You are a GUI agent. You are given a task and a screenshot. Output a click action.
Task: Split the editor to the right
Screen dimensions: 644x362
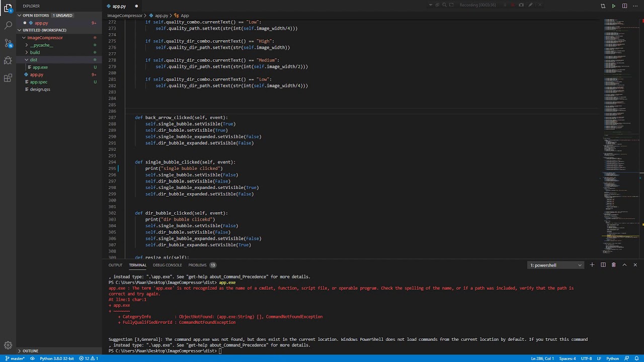624,6
